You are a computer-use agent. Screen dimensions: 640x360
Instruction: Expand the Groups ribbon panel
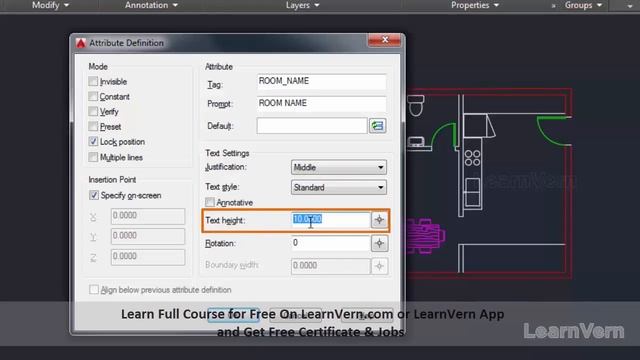tap(583, 5)
